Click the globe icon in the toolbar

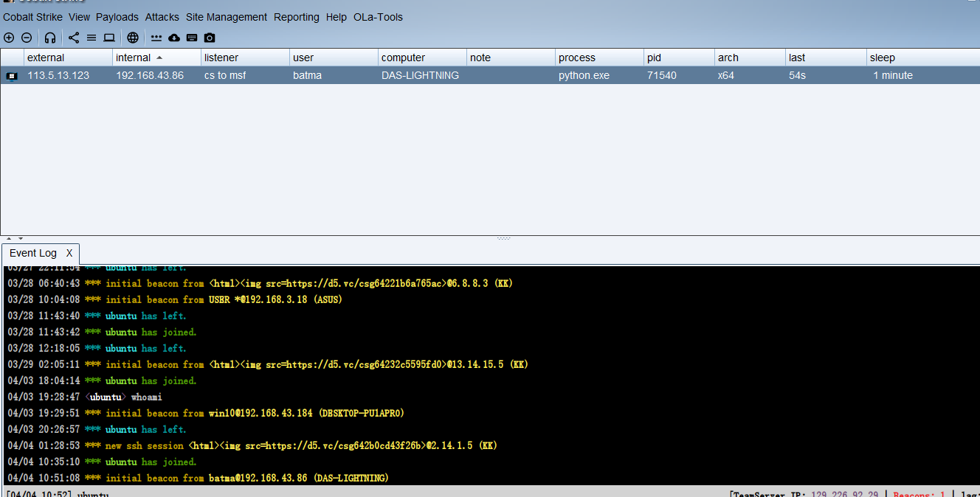(x=133, y=38)
